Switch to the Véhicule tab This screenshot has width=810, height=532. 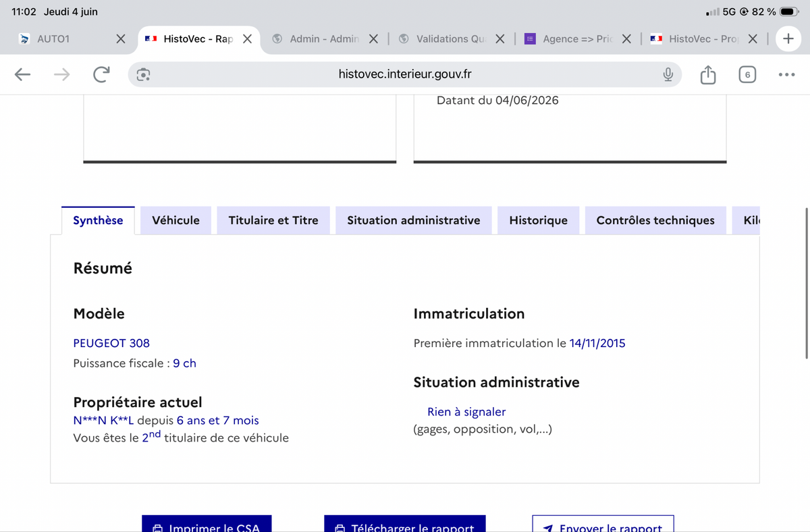point(175,220)
